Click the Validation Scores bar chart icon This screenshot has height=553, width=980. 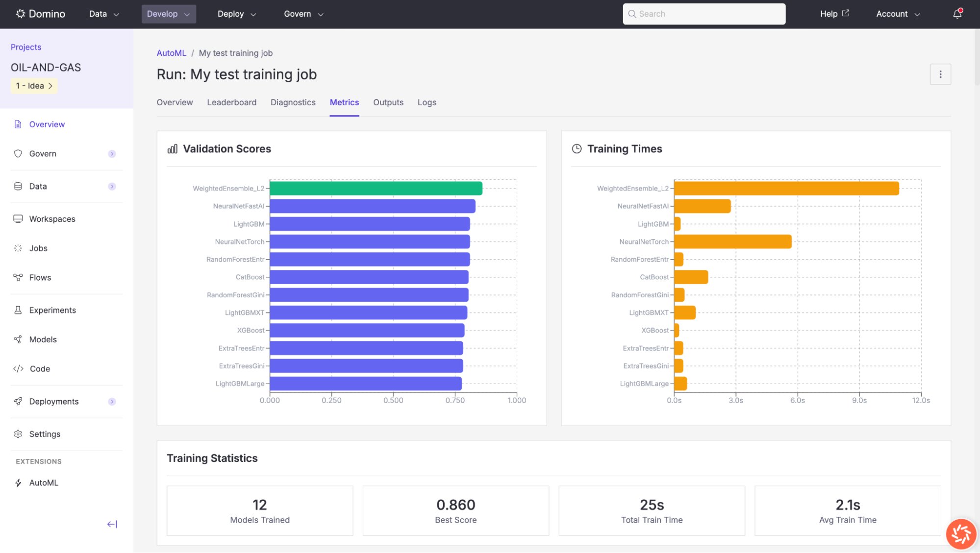coord(173,149)
